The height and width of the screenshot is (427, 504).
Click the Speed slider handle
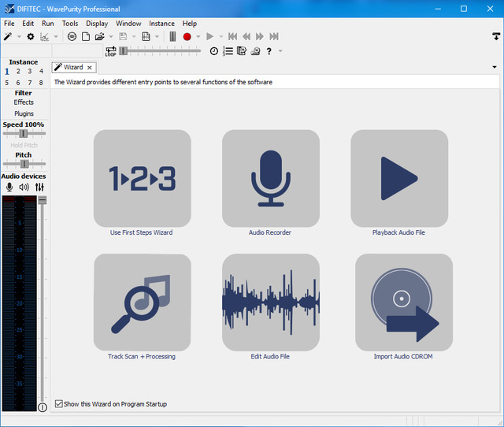24,134
